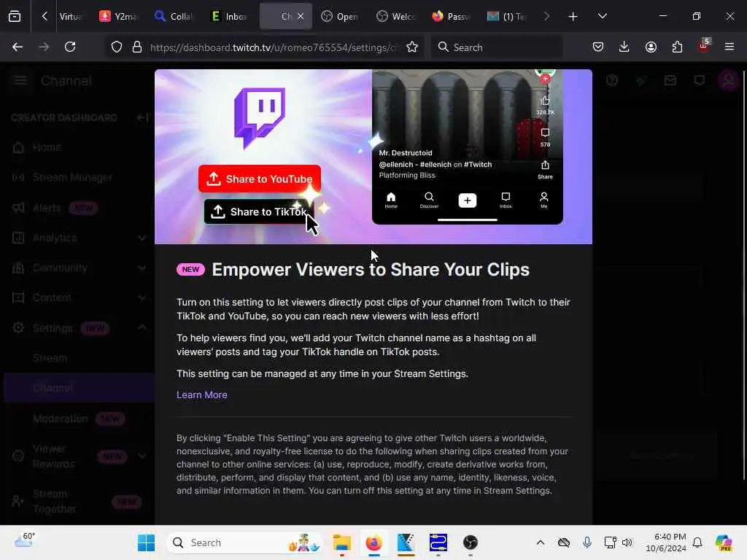Image resolution: width=747 pixels, height=560 pixels.
Task: Bookmark this page with star icon
Action: click(x=412, y=47)
